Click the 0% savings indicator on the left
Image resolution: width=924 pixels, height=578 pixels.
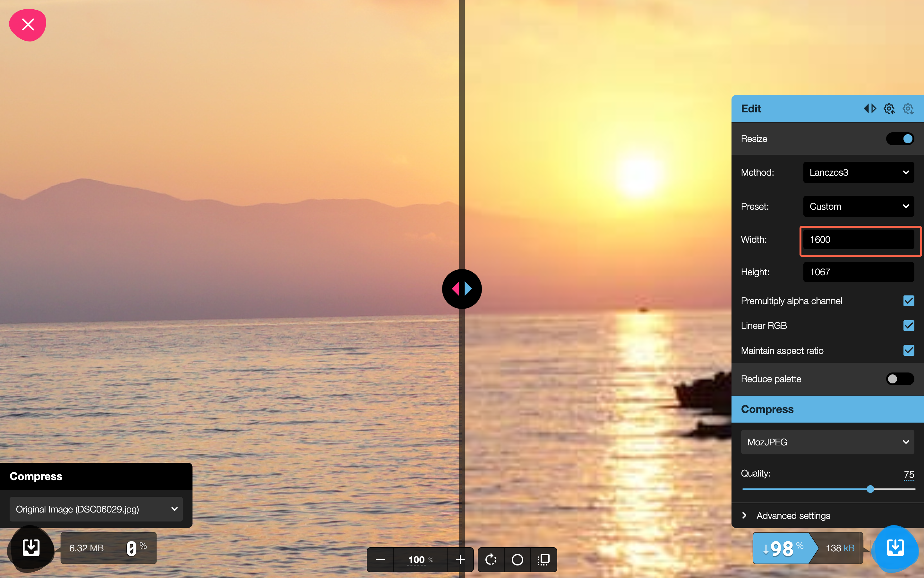click(137, 548)
